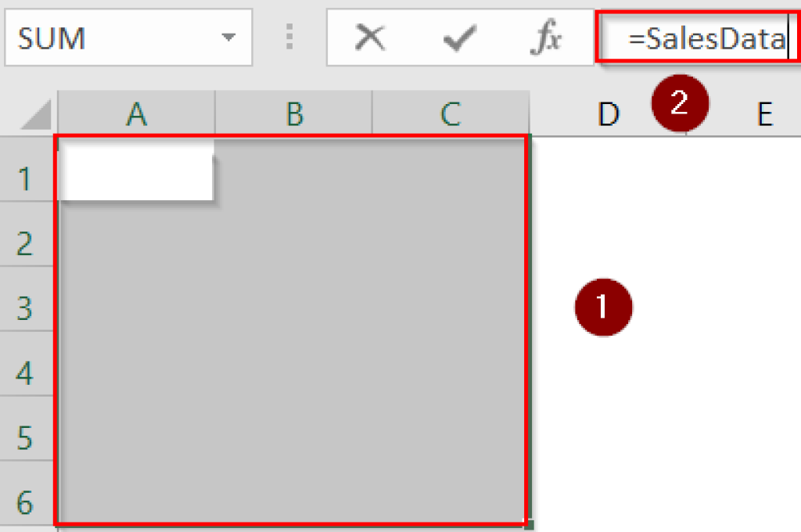Click the Cancel (X) icon in formula bar
Screen dimensions: 801x532
coord(370,38)
